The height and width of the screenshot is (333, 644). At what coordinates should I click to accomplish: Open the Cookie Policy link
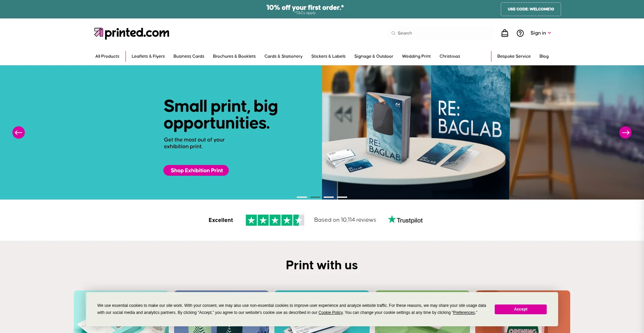click(x=330, y=313)
